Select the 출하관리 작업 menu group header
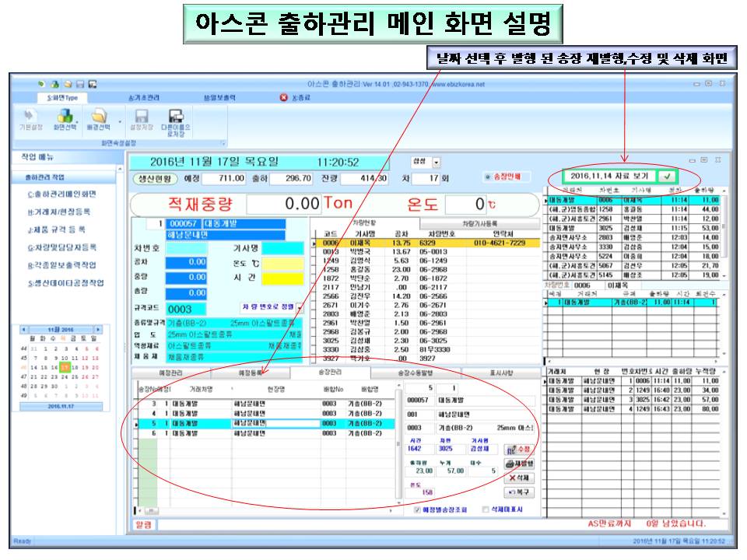This screenshot has height=560, width=747. pos(64,177)
